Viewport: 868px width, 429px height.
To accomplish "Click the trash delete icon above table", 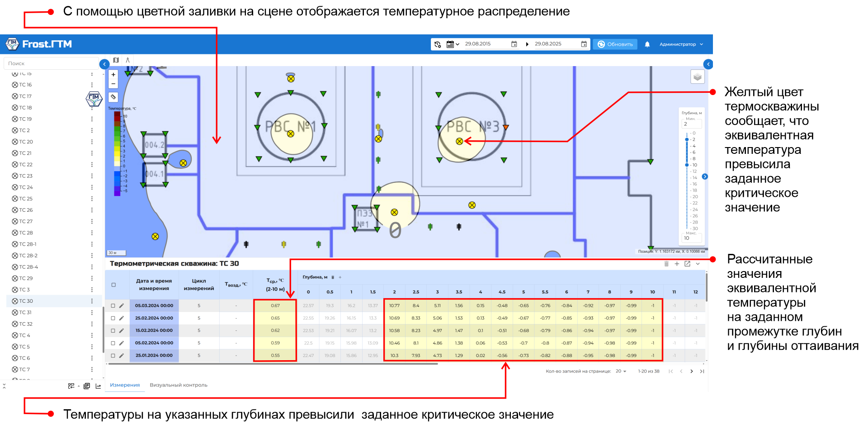I will coord(666,264).
